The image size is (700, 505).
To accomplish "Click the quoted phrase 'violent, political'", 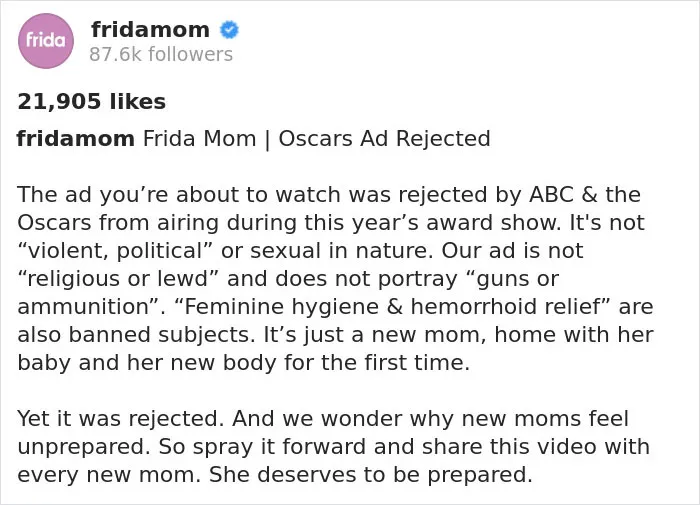I will click(116, 251).
